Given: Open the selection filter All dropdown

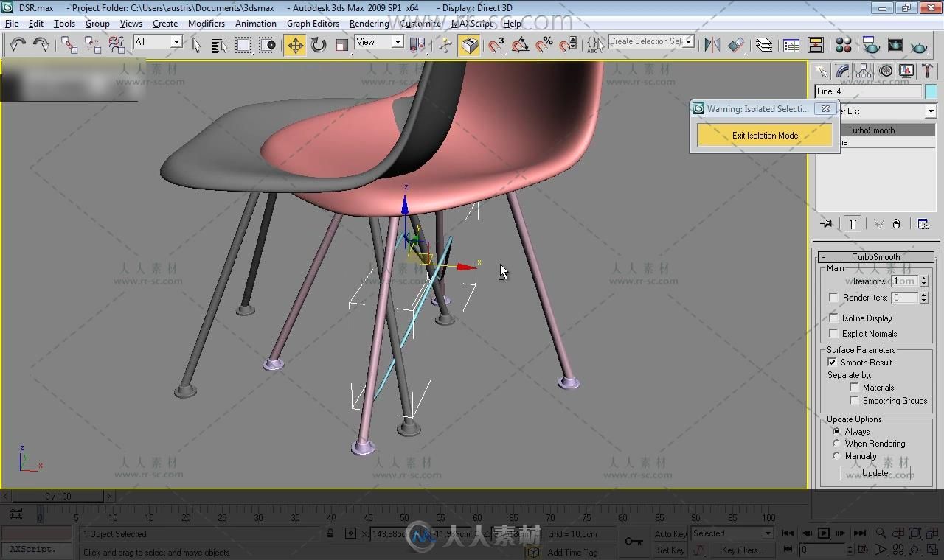Looking at the screenshot, I should coord(176,42).
